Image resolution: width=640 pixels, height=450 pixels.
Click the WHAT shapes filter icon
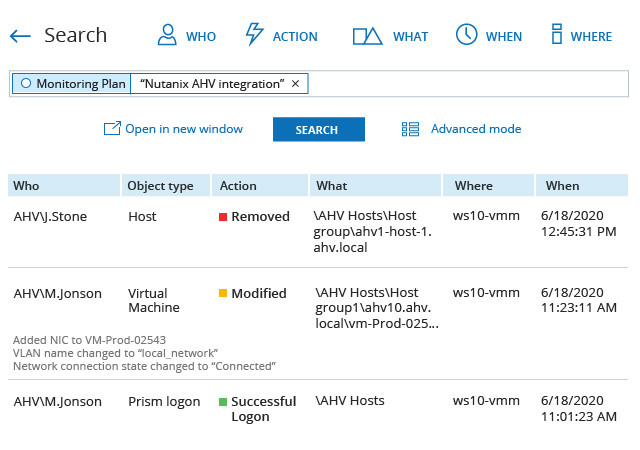tap(367, 36)
